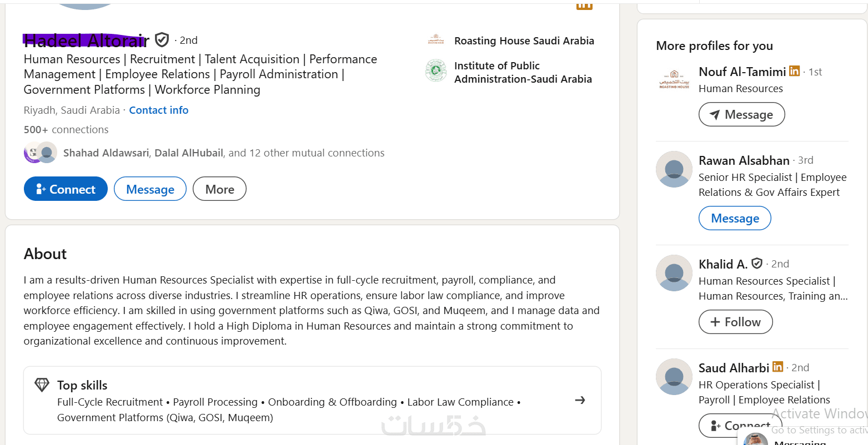Click the LinkedIn Premium badge next to Nouf Al-Tamimi

pyautogui.click(x=795, y=71)
